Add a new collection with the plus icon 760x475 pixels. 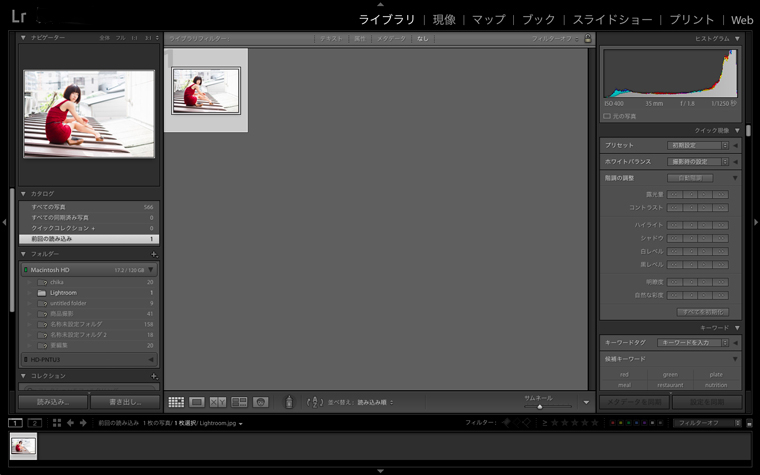tap(154, 376)
